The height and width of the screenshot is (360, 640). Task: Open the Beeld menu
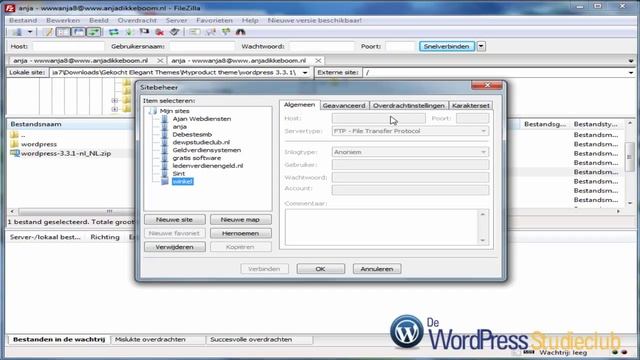click(99, 20)
